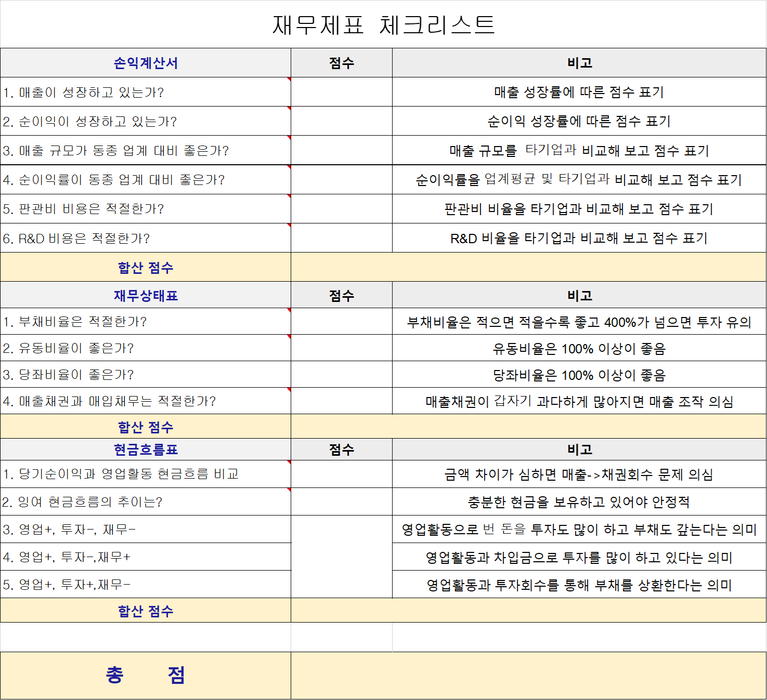Select cell '4. 순이익률이 동종 업계 대비 좋은가?'

[146, 180]
